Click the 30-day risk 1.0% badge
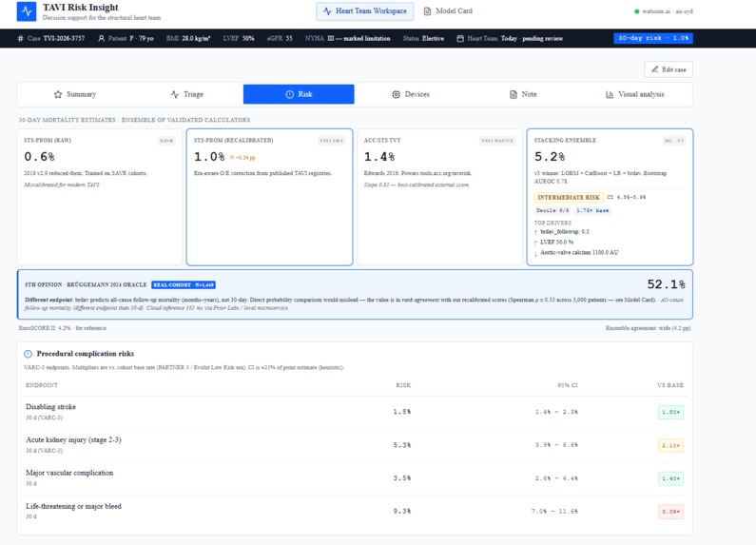Image resolution: width=756 pixels, height=545 pixels. point(653,38)
